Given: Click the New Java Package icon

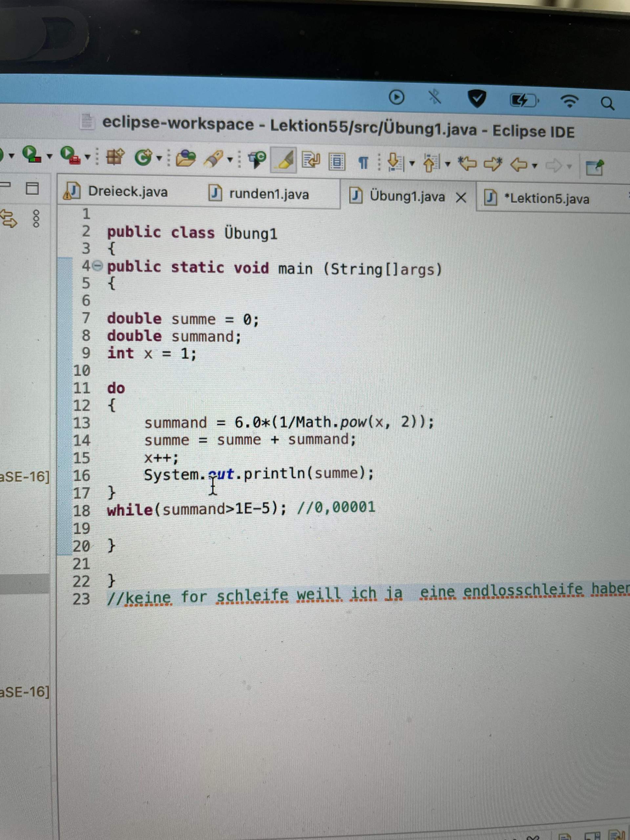Looking at the screenshot, I should click(x=115, y=157).
